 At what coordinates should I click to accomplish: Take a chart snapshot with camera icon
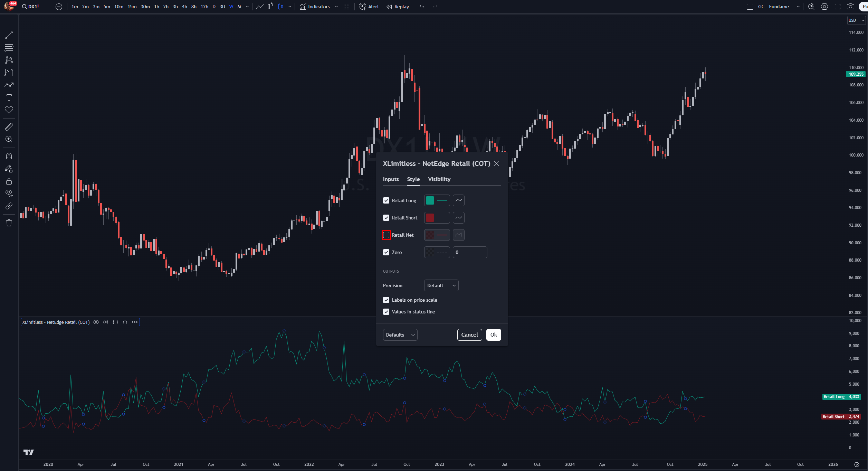pos(850,7)
